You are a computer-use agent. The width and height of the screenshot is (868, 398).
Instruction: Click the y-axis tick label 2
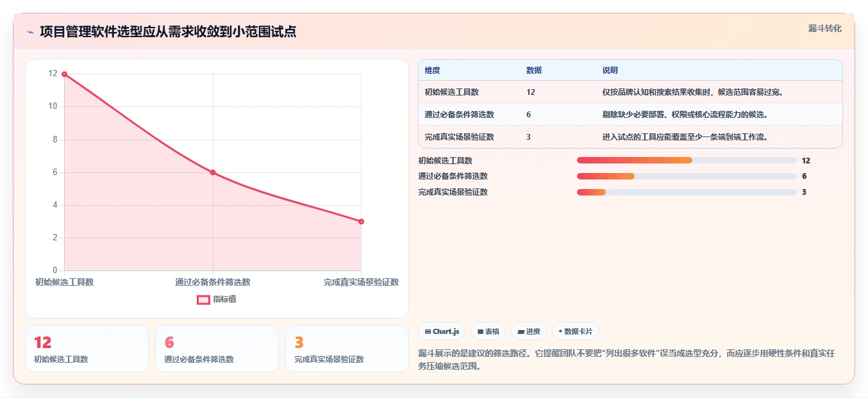tap(54, 238)
